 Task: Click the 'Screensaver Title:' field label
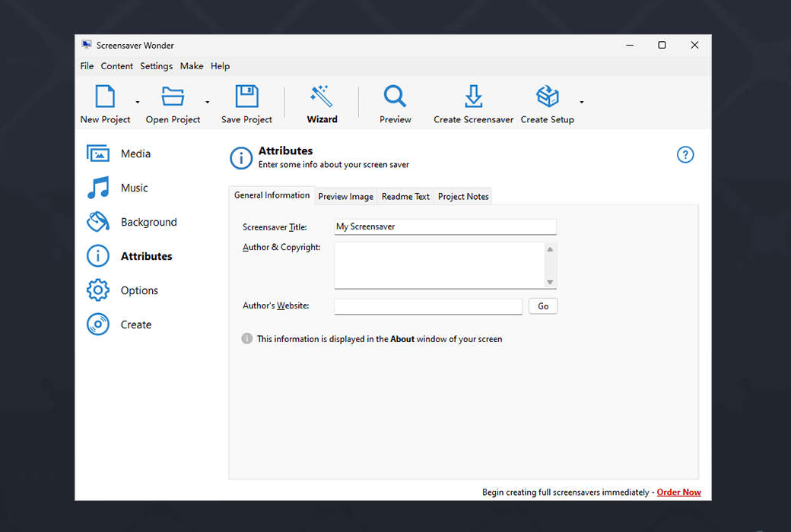point(275,227)
